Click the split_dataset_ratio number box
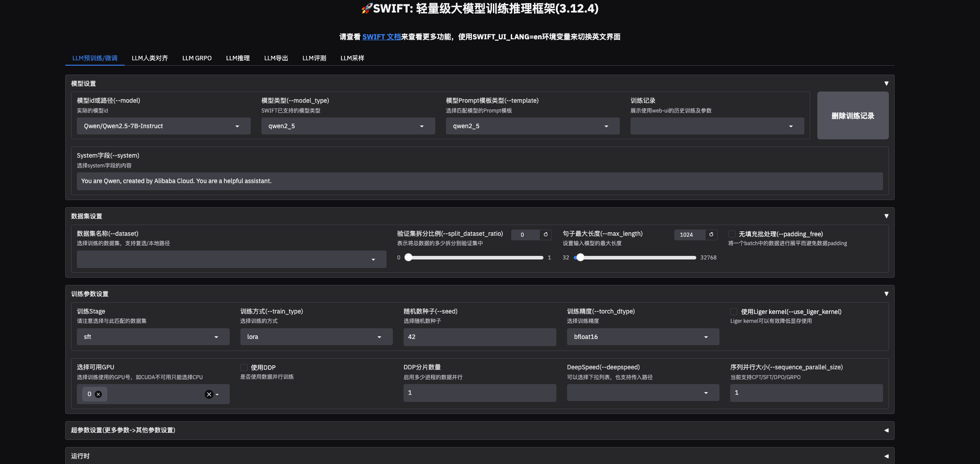 point(526,234)
